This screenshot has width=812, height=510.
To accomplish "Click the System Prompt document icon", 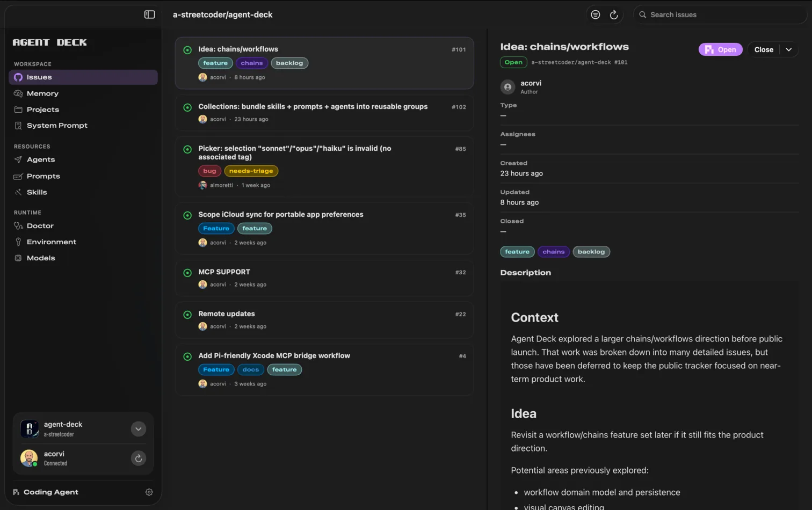I will click(18, 126).
